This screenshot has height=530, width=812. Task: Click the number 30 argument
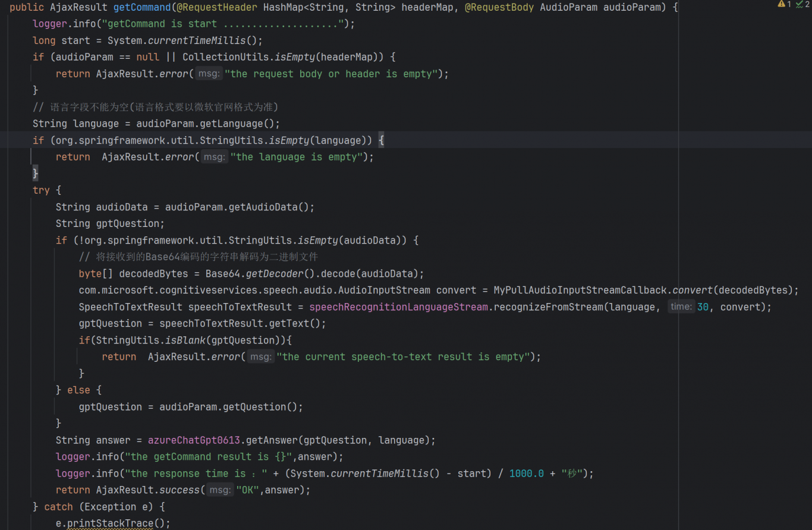tap(703, 307)
